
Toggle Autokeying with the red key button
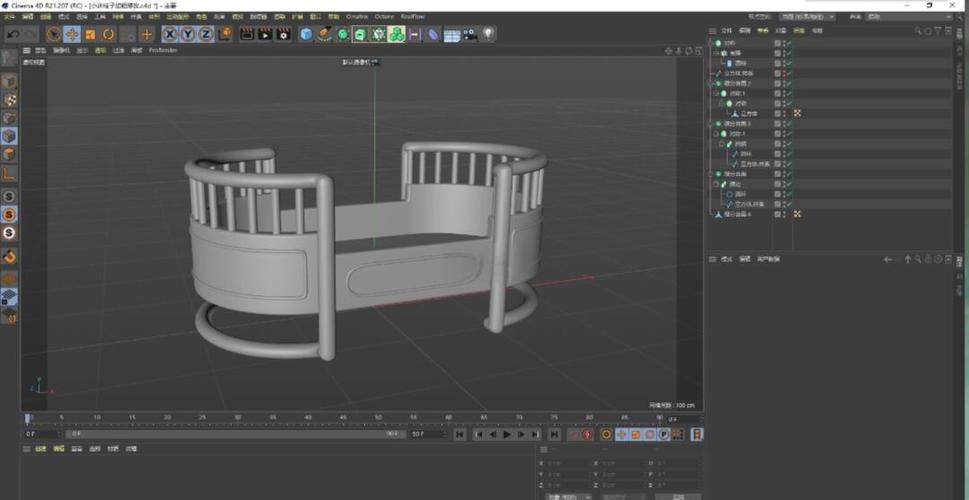pyautogui.click(x=588, y=434)
